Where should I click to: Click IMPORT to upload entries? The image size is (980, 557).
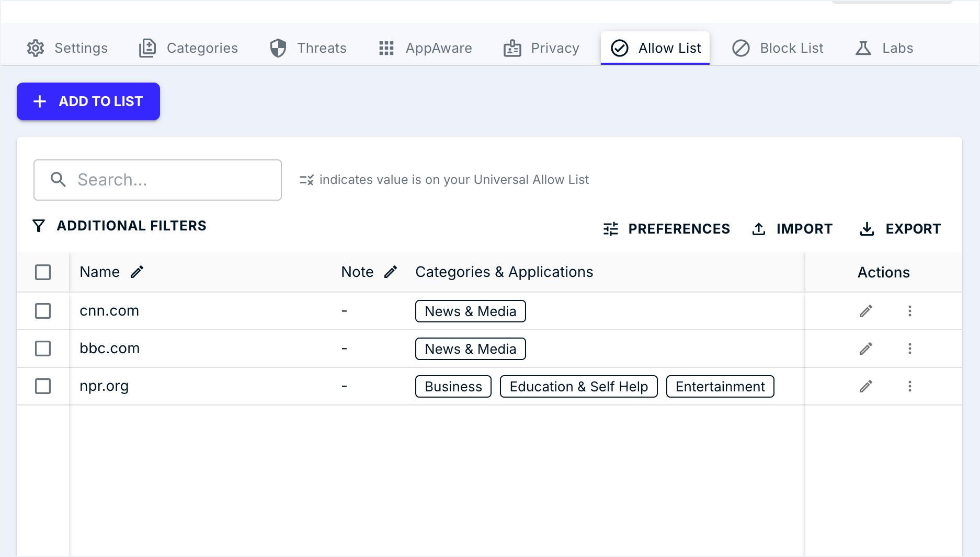(791, 229)
